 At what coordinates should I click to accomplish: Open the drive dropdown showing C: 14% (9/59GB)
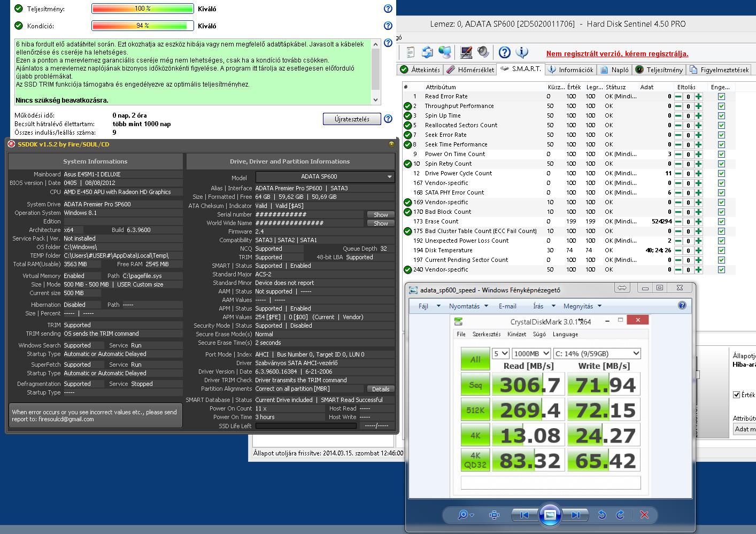tap(597, 353)
